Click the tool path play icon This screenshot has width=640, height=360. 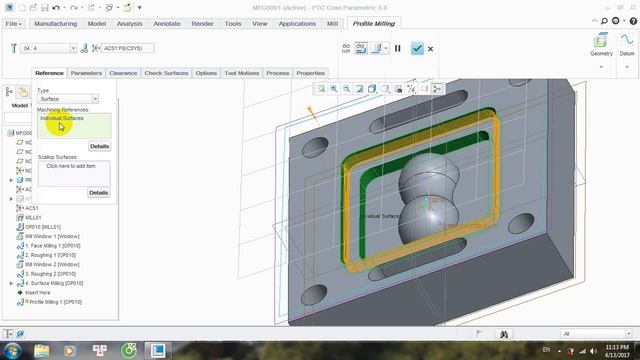pyautogui.click(x=361, y=48)
